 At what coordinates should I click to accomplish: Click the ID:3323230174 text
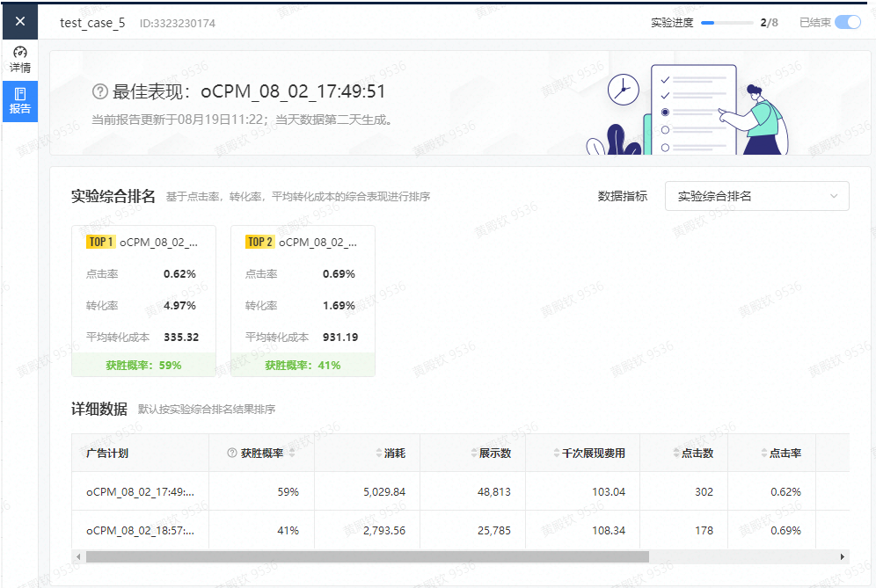pos(178,24)
